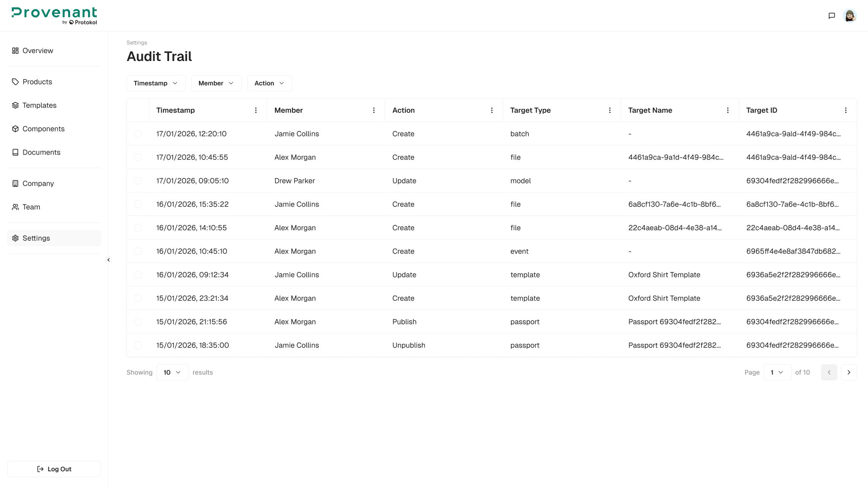Viewport: 868px width, 488px height.
Task: Check the Publish row checkbox
Action: tap(138, 322)
